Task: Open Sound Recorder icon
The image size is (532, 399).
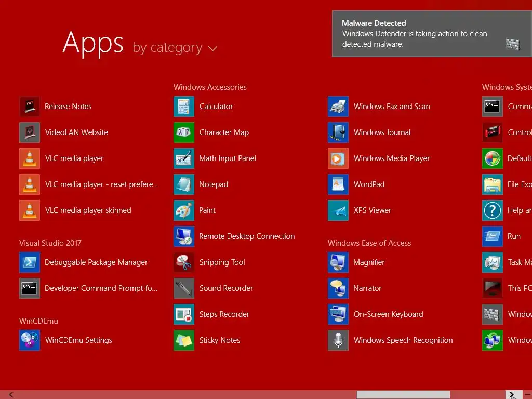Action: [x=184, y=288]
